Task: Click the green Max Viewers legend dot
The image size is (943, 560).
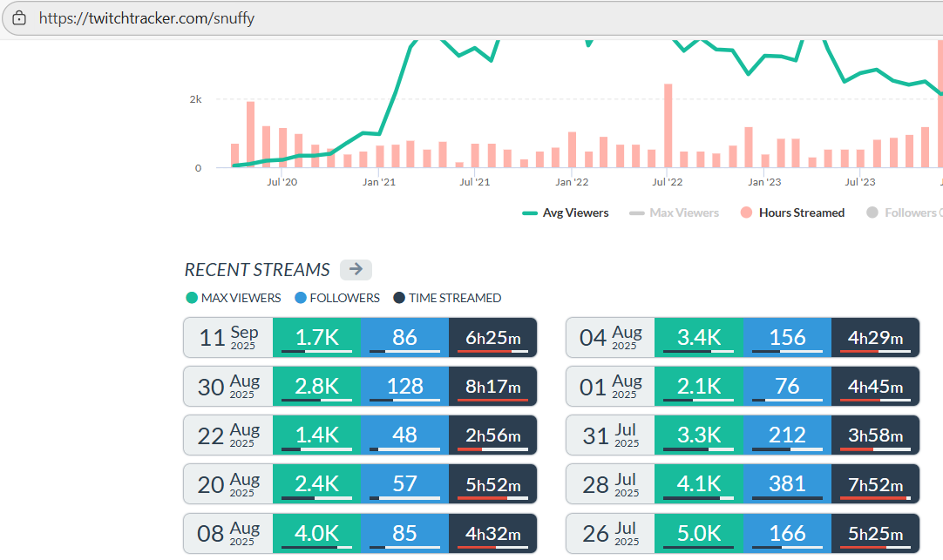Action: pos(192,298)
